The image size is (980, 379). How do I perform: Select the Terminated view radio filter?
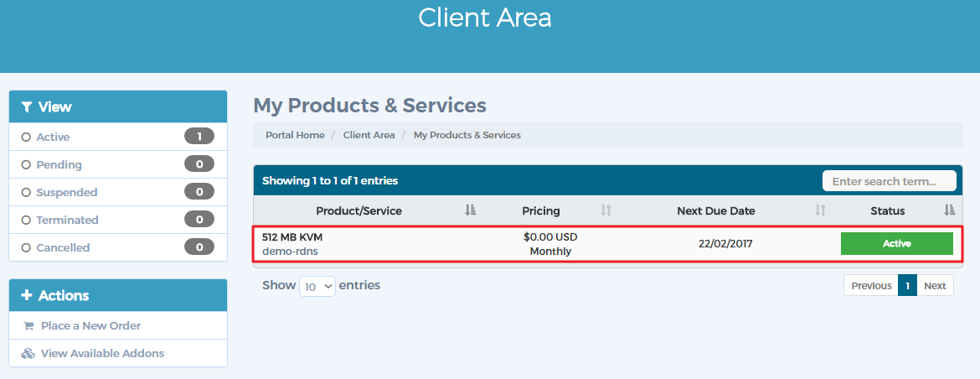click(26, 221)
